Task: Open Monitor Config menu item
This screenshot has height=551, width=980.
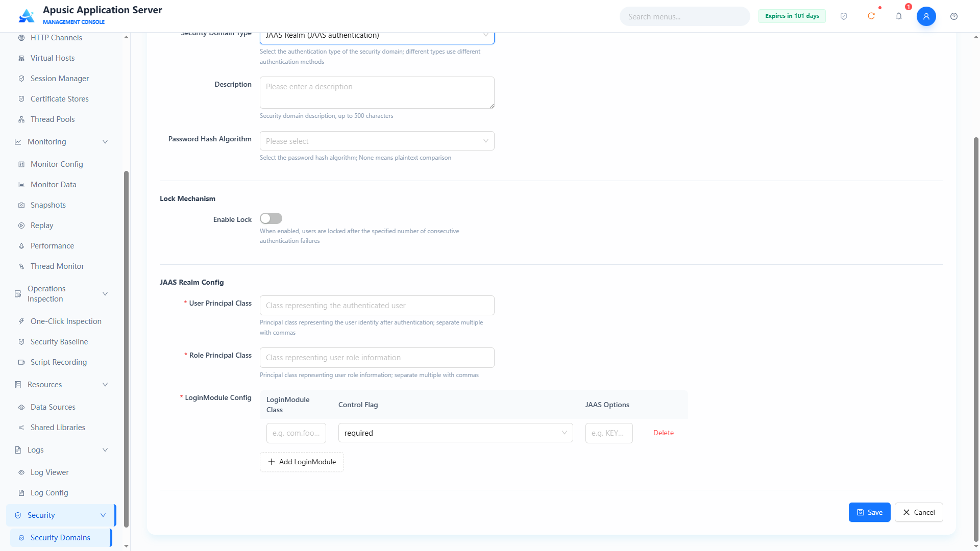Action: (62, 164)
